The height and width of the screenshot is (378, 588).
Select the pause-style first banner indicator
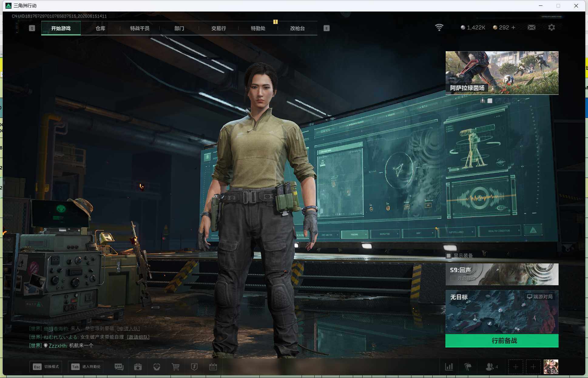[482, 101]
